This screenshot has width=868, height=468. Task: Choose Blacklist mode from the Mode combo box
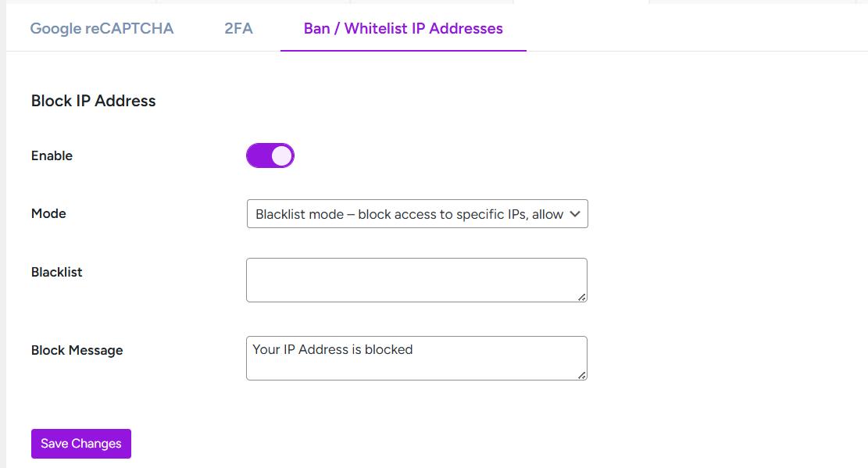point(416,213)
